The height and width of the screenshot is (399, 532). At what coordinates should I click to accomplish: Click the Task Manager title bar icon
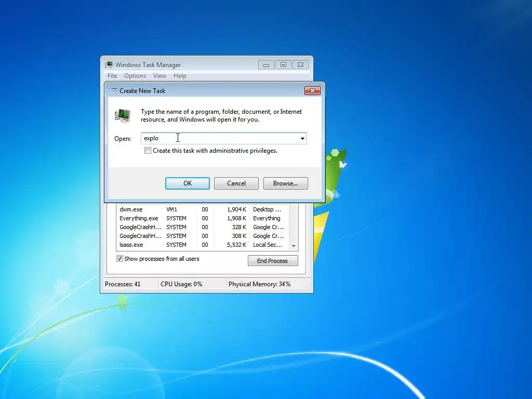[x=109, y=64]
